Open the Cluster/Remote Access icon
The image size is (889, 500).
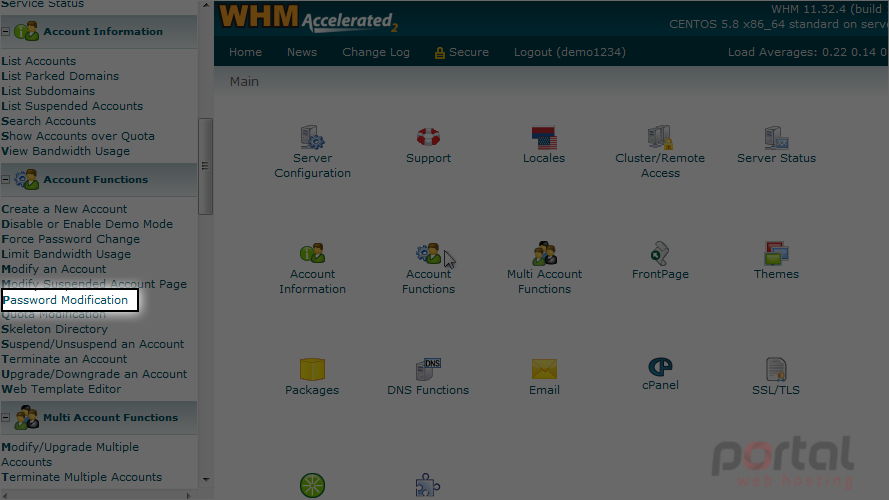(x=660, y=137)
